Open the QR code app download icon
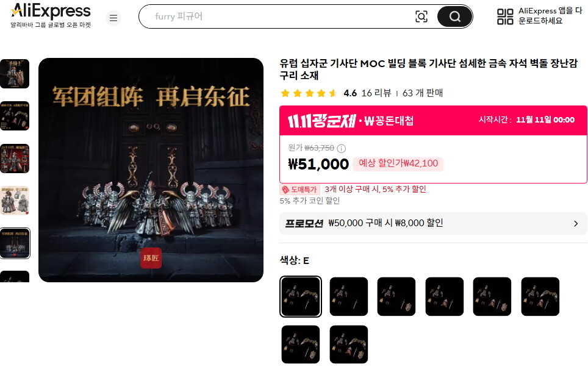This screenshot has width=588, height=378. 505,16
